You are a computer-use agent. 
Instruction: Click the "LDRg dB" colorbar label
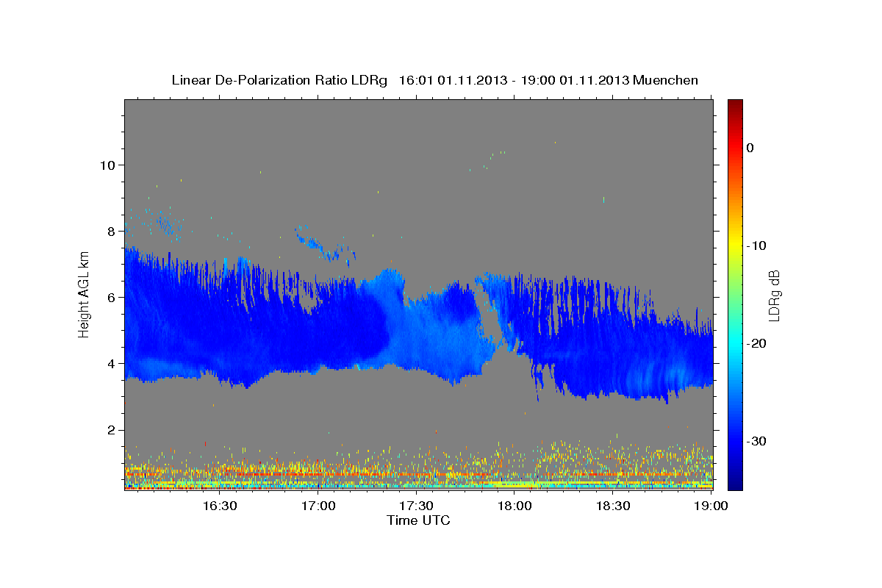[773, 295]
